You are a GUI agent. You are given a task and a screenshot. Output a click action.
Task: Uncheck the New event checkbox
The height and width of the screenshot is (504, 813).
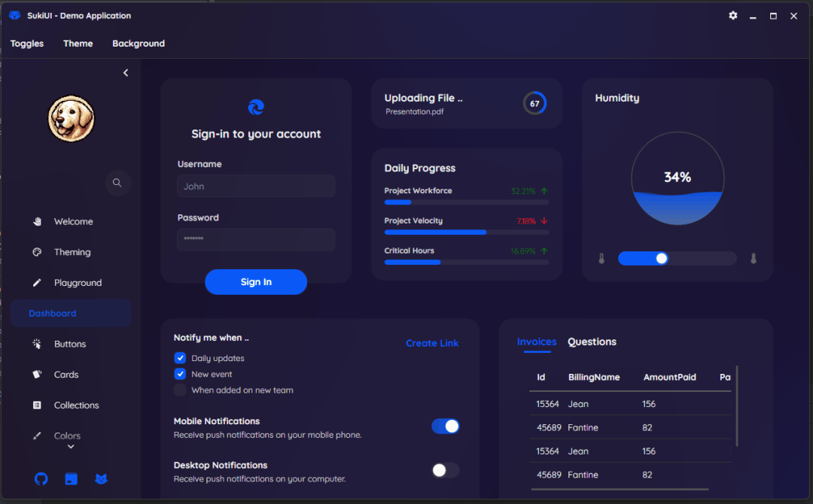(180, 374)
